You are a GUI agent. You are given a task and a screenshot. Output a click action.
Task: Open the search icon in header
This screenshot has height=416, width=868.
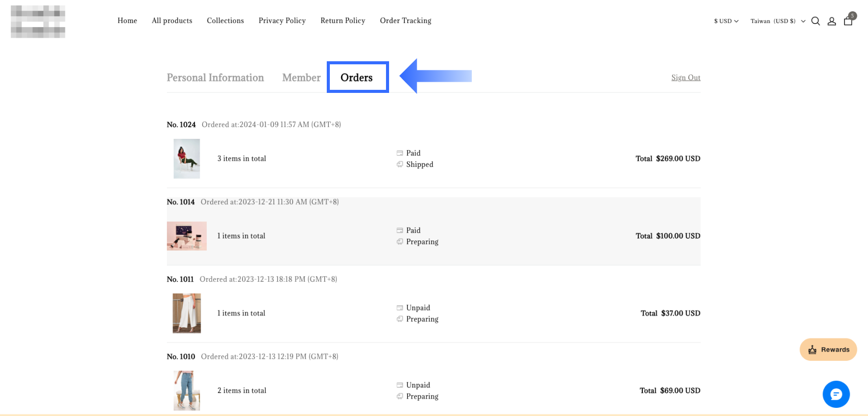tap(815, 21)
